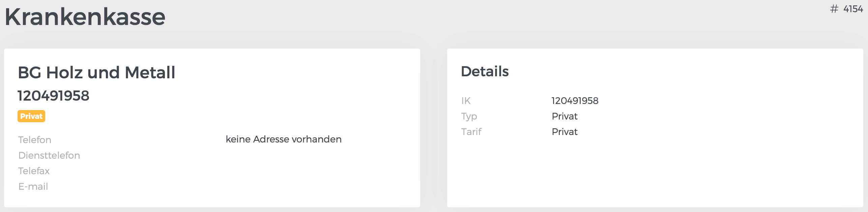The height and width of the screenshot is (212, 868).
Task: Open the BG Holz und Metall card title
Action: [96, 72]
